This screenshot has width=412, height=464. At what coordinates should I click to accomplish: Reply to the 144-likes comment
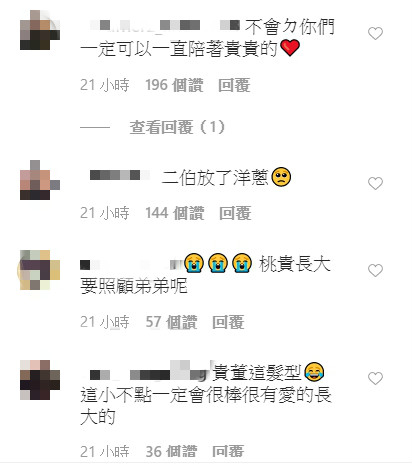(x=235, y=213)
